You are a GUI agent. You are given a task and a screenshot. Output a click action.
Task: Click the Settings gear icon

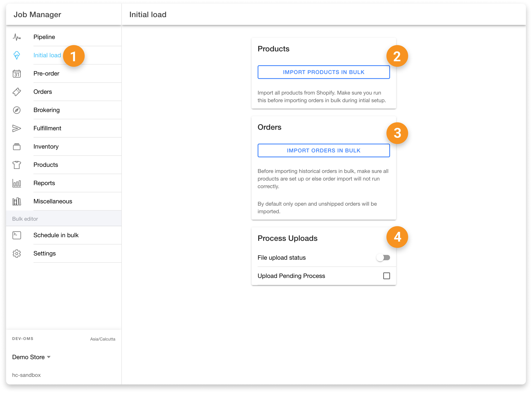[x=17, y=254]
